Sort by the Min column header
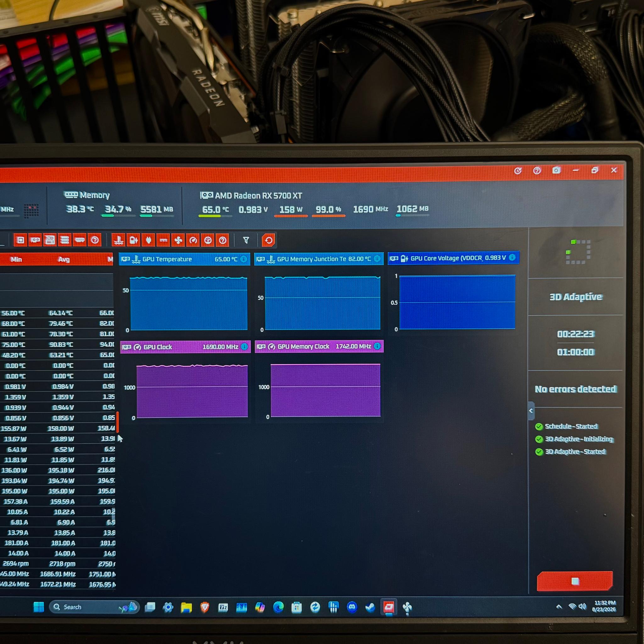644x644 pixels. (16, 259)
